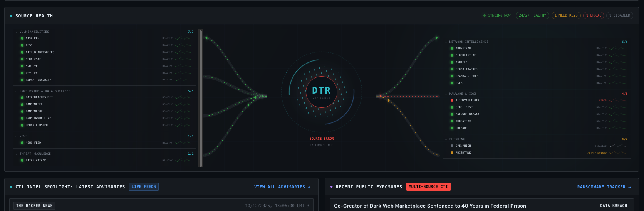Select the CIRCL MISP source name
The image size is (644, 211).
464,107
